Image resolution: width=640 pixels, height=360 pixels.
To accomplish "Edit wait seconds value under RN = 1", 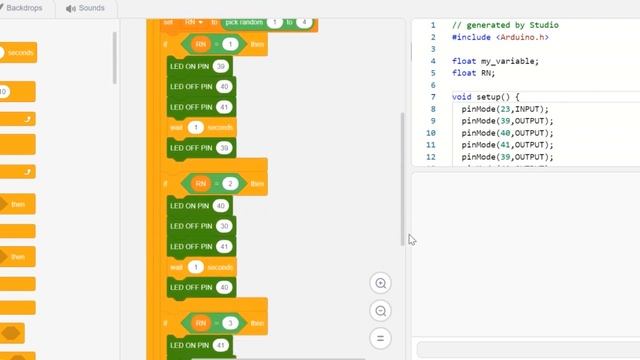I will (196, 127).
